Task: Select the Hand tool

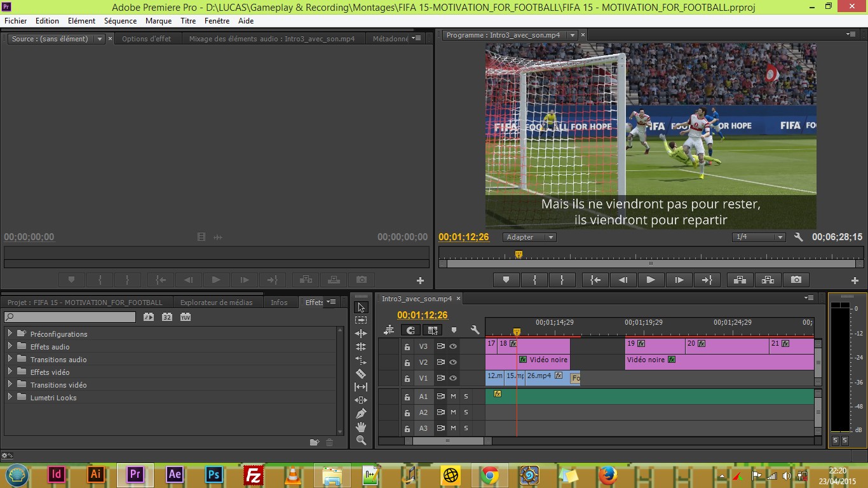Action: (361, 427)
